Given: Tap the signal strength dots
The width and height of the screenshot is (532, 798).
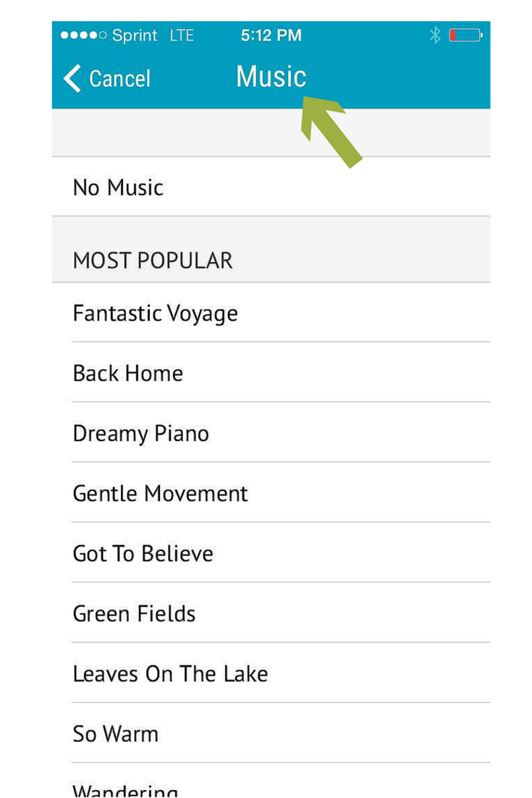Looking at the screenshot, I should tap(83, 35).
